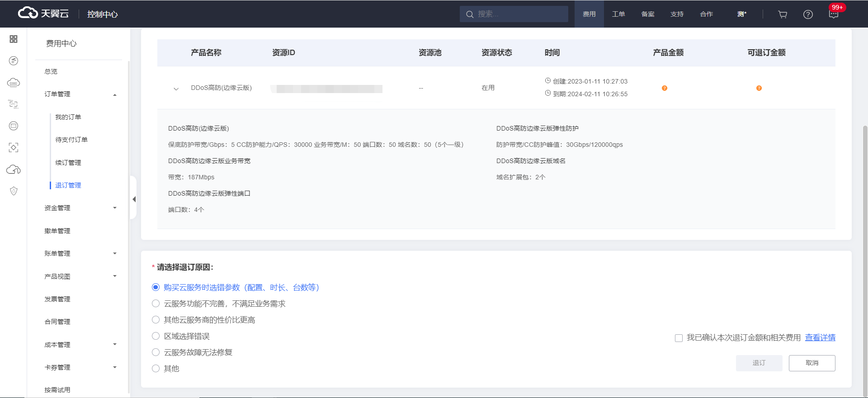The width and height of the screenshot is (868, 398).
Task: Click the cloud server sidebar icon
Action: 14,83
